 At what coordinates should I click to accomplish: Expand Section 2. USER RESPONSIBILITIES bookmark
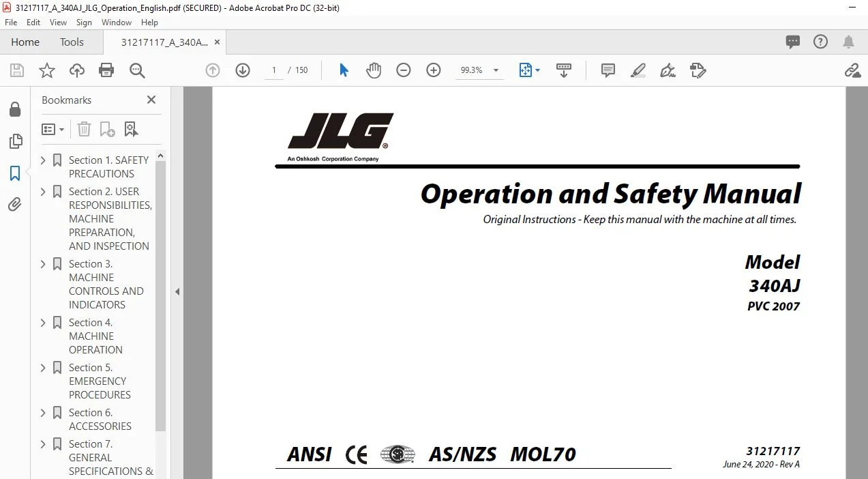[44, 192]
